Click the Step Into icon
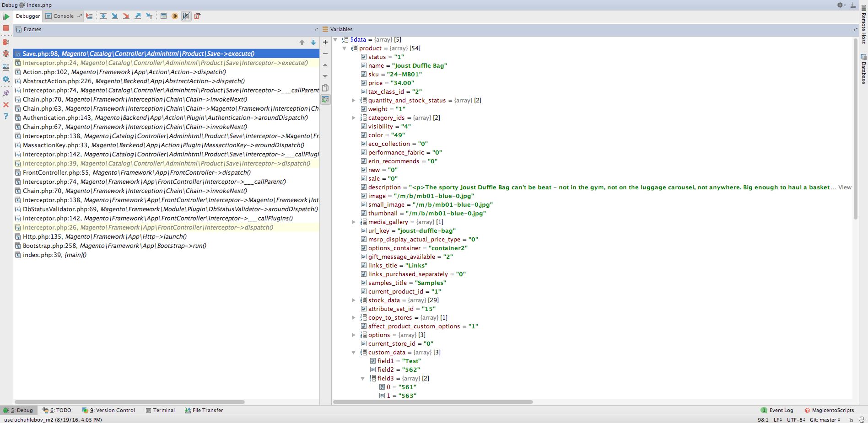Viewport: 868px width, 423px height. coord(115,16)
